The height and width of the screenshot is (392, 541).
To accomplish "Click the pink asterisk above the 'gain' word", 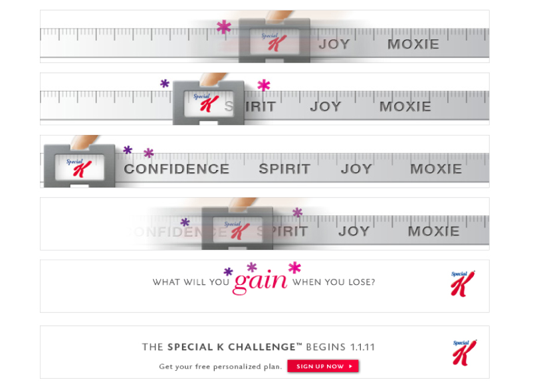I will (x=294, y=268).
